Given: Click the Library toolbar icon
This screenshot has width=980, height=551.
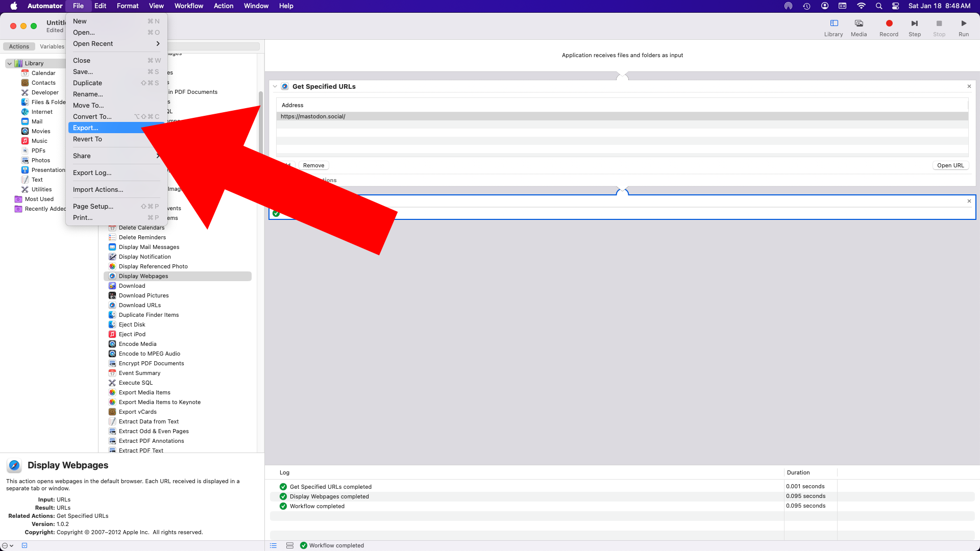Looking at the screenshot, I should pos(834,23).
